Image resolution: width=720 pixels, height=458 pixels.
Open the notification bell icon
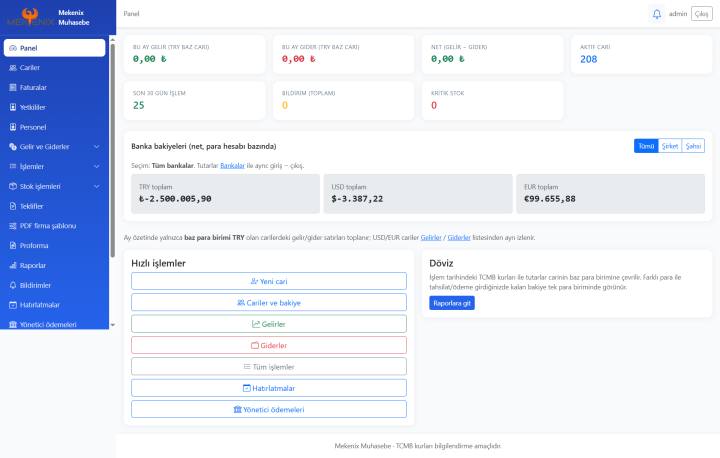tap(657, 14)
